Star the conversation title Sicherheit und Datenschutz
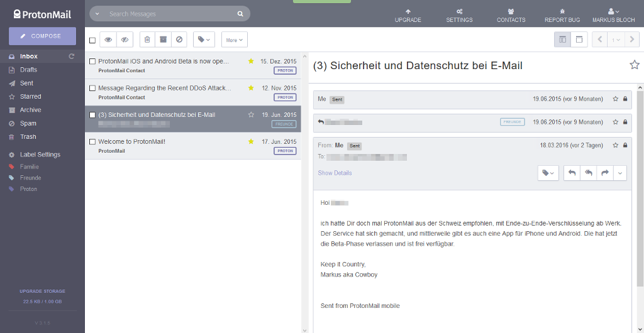The width and height of the screenshot is (644, 333). (x=635, y=65)
